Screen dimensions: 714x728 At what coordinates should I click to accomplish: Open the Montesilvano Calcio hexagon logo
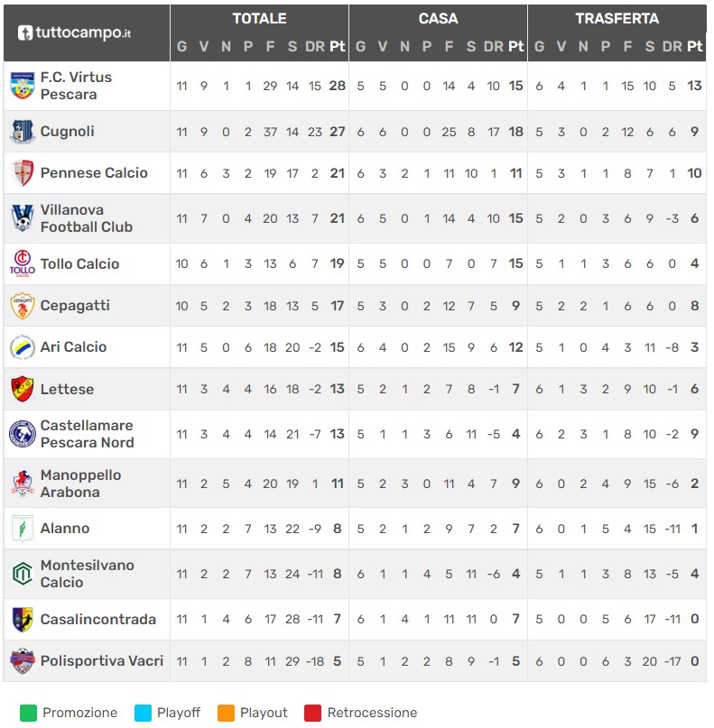[x=23, y=574]
